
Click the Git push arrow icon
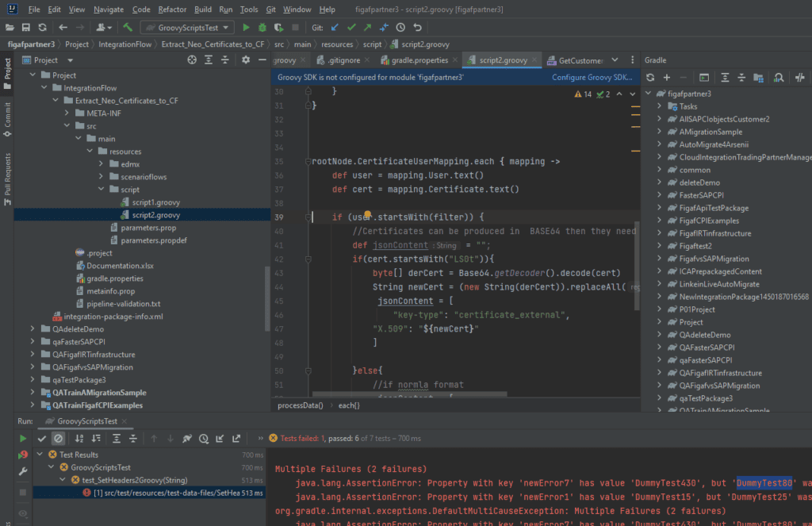(x=368, y=28)
